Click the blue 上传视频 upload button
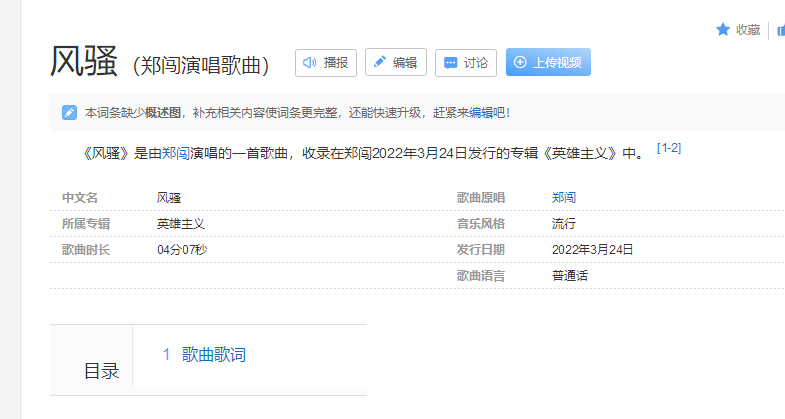 (548, 62)
